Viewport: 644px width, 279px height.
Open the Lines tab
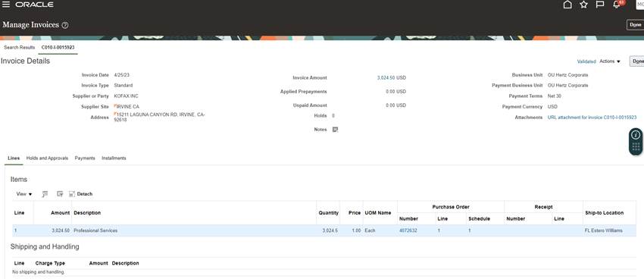tap(14, 158)
